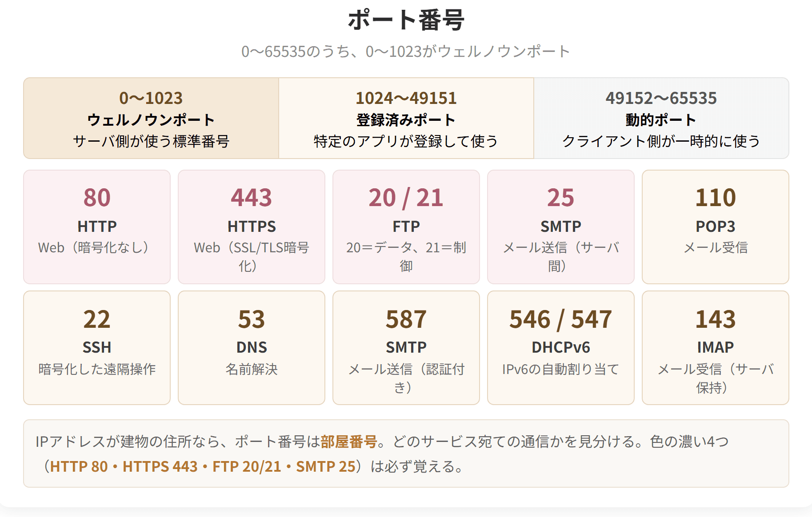Click the port 80 HTTP card
The height and width of the screenshot is (517, 812).
tap(97, 227)
